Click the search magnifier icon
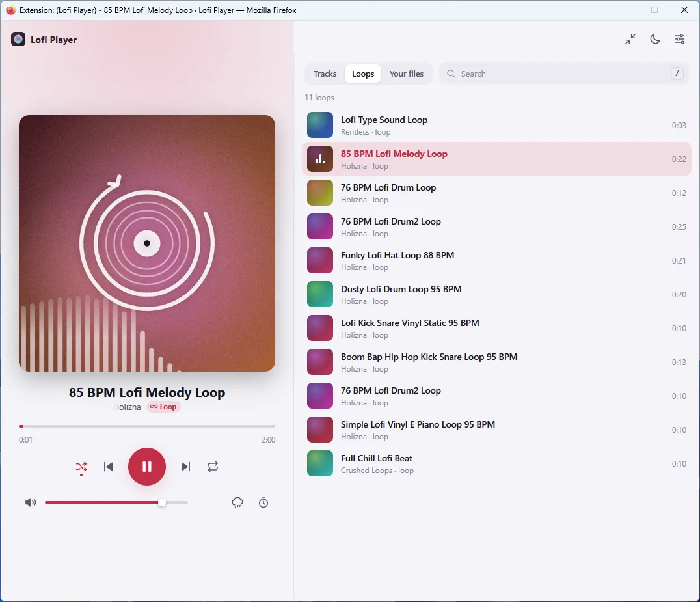This screenshot has width=700, height=602. pyautogui.click(x=451, y=74)
